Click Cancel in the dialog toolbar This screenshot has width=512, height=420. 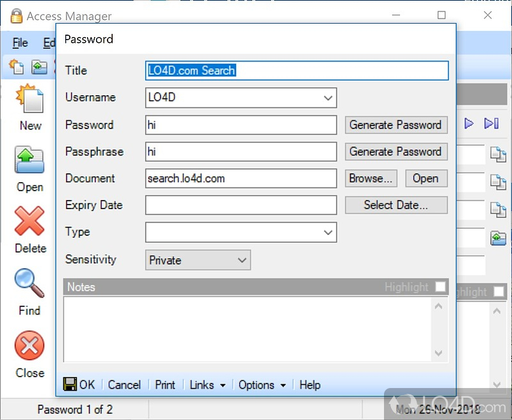[124, 385]
